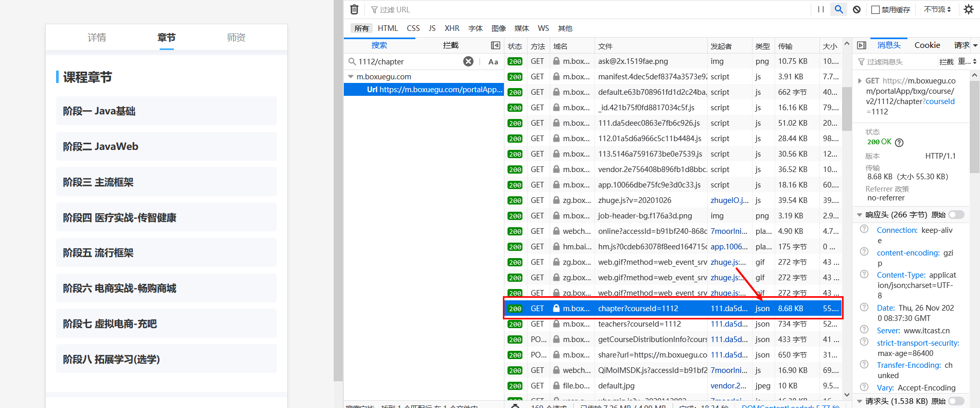Toggle the 原始 switch for 请求头

956,401
